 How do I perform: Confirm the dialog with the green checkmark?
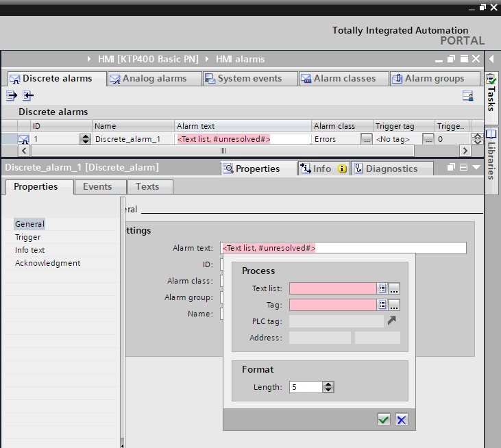(384, 420)
